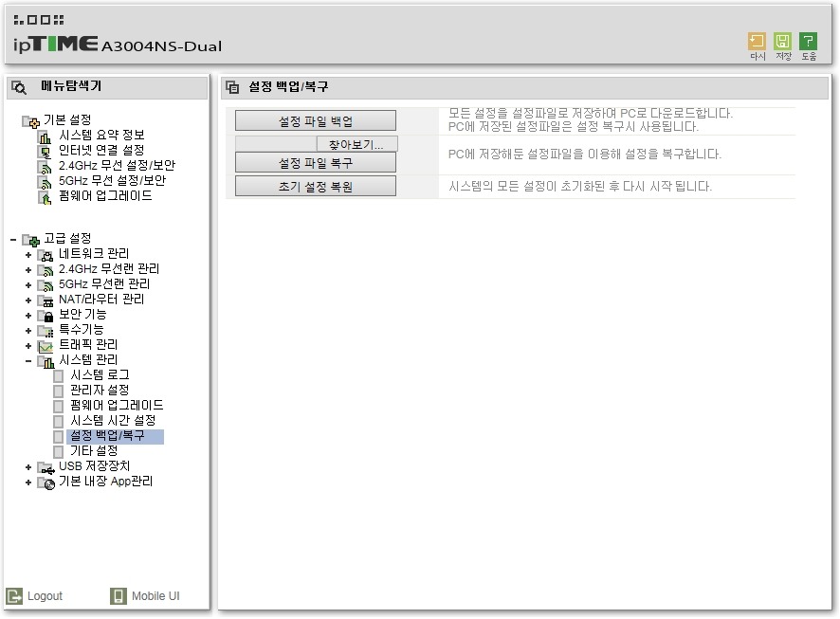Click the USB 저장장치 icon
Image resolution: width=840 pixels, height=619 pixels.
coord(46,468)
